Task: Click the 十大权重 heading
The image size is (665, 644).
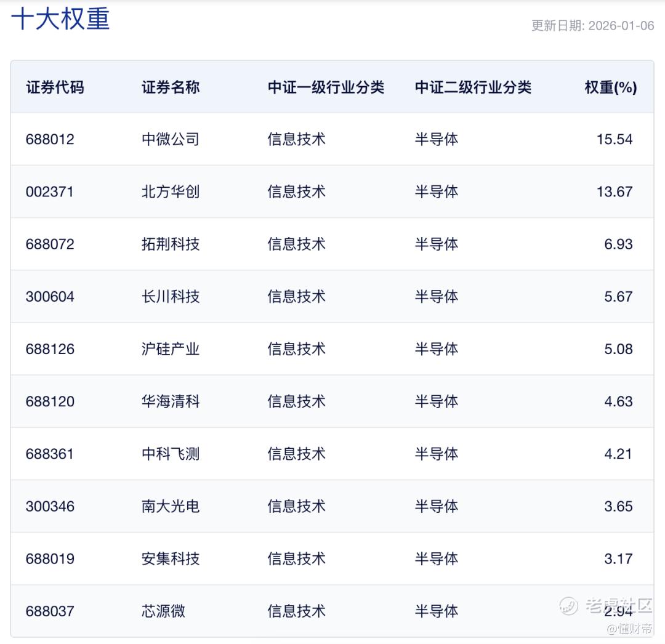Action: [60, 19]
